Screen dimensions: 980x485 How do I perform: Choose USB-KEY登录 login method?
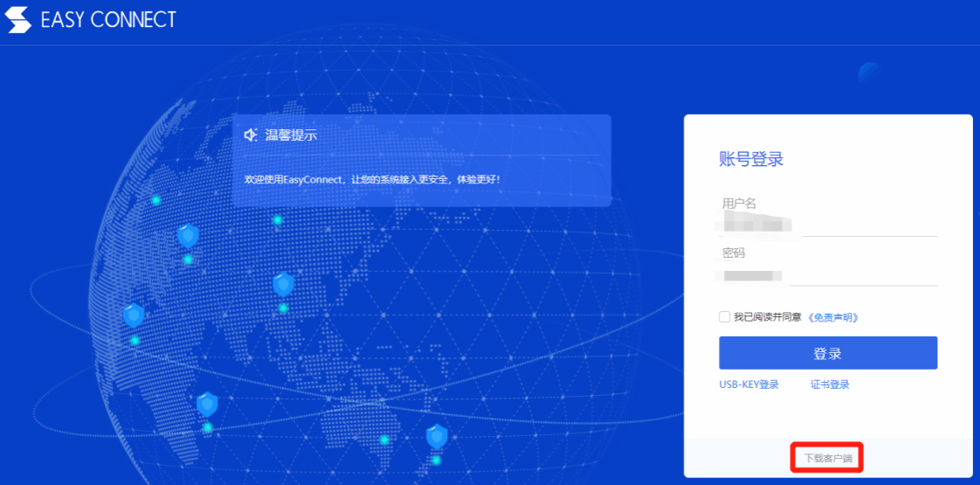coord(749,385)
